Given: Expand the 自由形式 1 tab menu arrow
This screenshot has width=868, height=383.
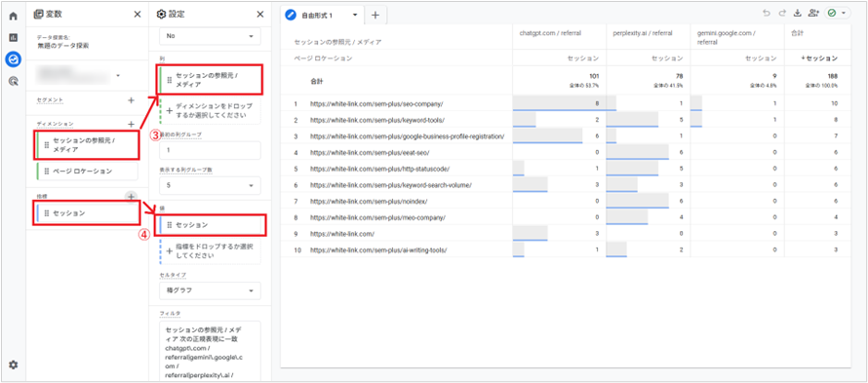Looking at the screenshot, I should [x=355, y=16].
